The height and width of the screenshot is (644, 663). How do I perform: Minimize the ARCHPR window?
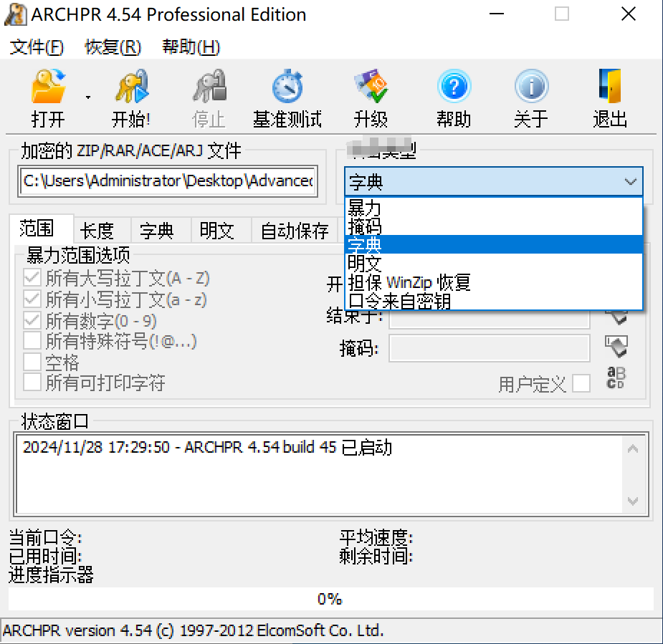497,14
